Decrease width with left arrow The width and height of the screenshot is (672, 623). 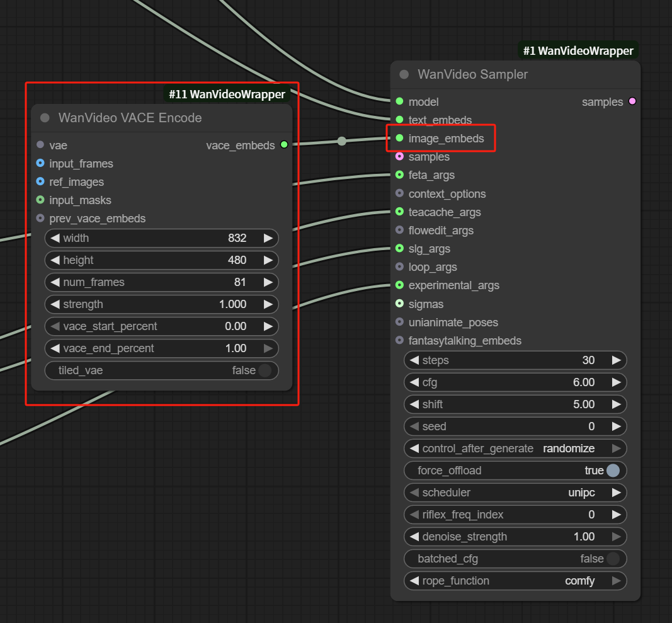(x=55, y=238)
